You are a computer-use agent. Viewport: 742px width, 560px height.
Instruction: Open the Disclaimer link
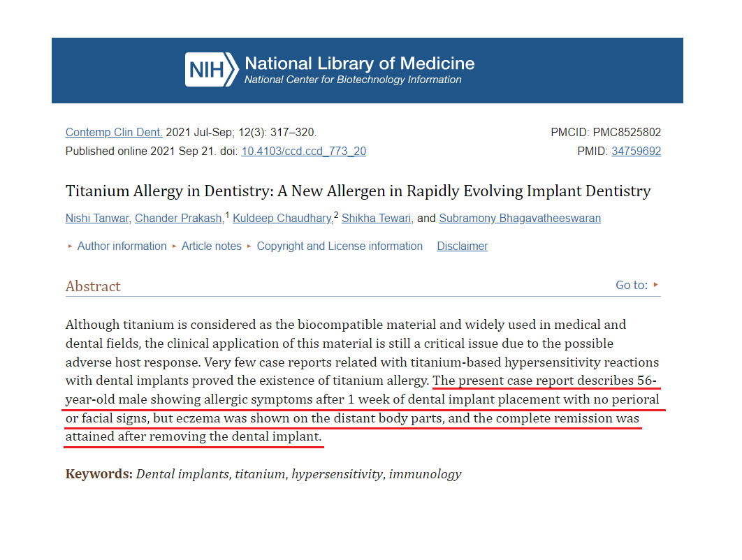point(463,246)
